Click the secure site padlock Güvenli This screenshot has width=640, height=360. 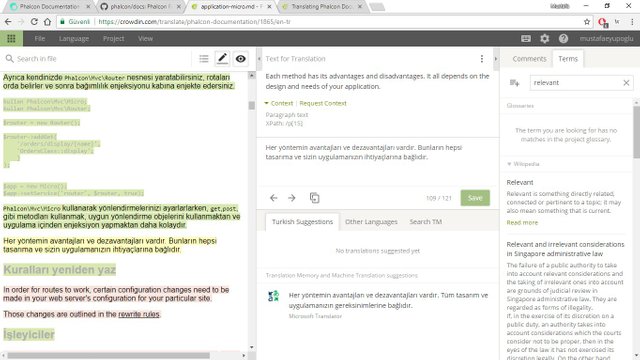click(x=75, y=22)
